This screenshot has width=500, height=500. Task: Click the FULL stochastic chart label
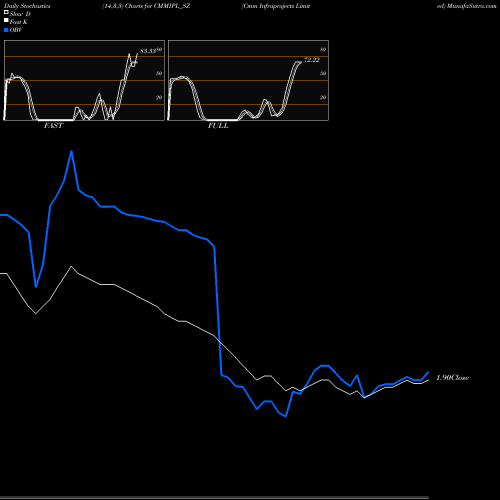coord(218,126)
